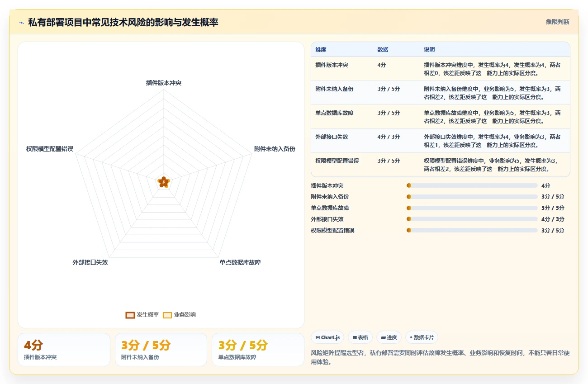Click 外部接口失效 row description text
The image size is (588, 384).
[492, 141]
